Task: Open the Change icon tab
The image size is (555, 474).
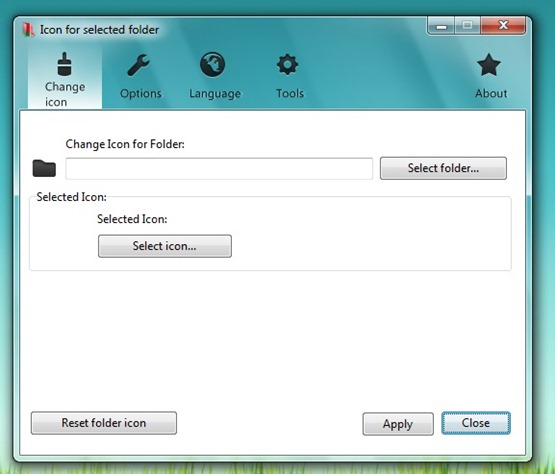Action: click(x=65, y=78)
